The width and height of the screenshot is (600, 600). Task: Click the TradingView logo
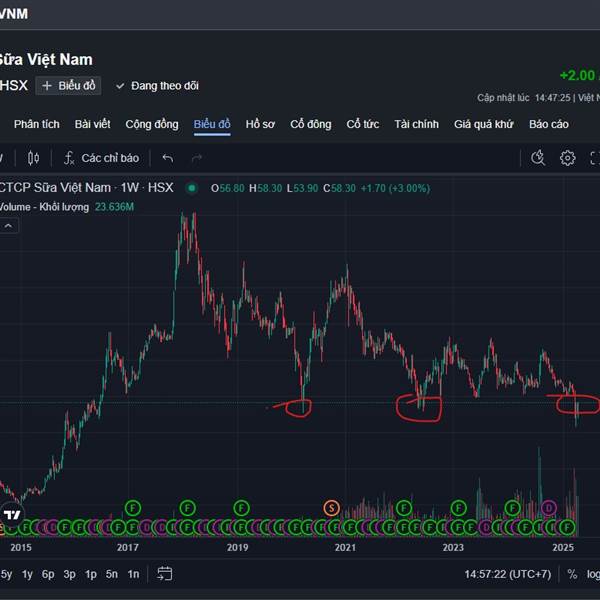click(11, 515)
